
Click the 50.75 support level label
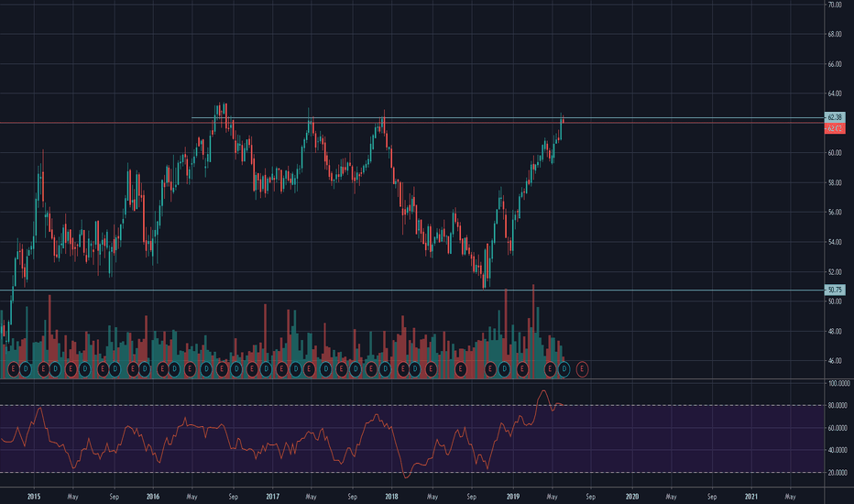835,290
